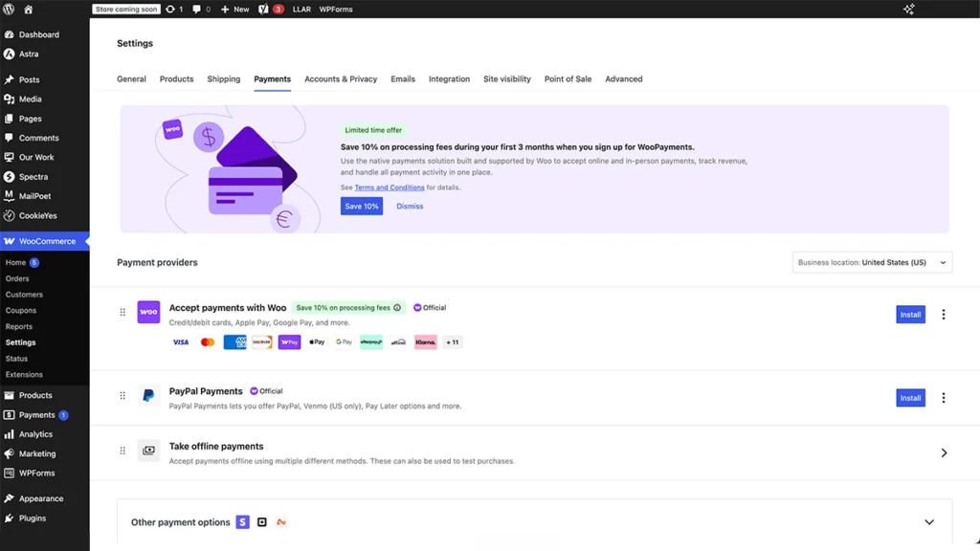980x551 pixels.
Task: Open sidebar Payments with 1 notification
Action: [x=44, y=415]
